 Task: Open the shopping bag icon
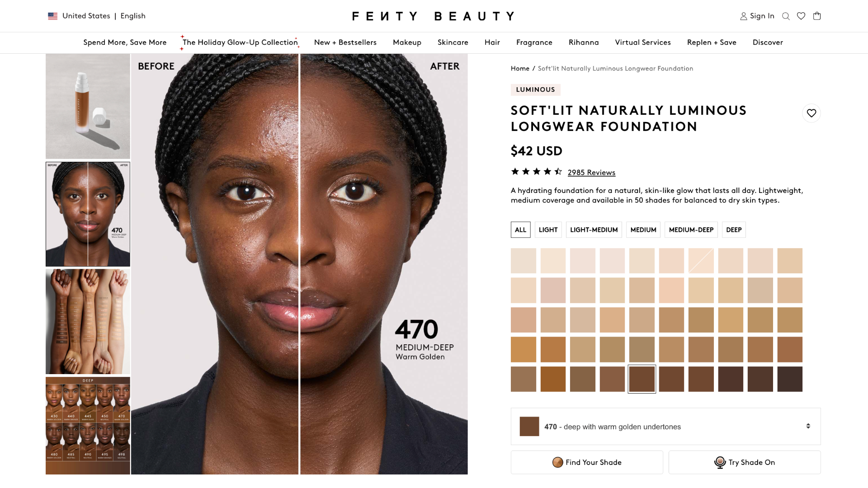(x=817, y=16)
